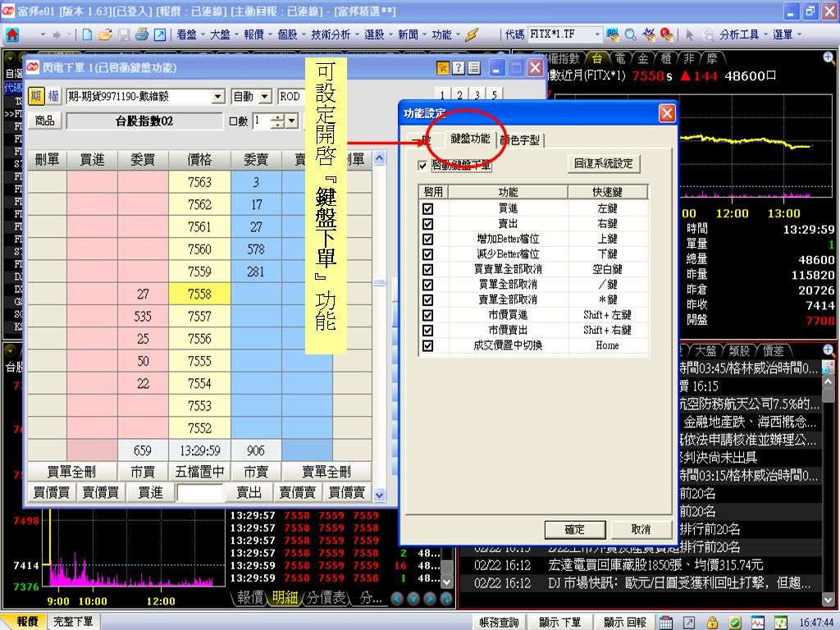
Task: Click the magnifier search icon beside code box
Action: pos(631,34)
